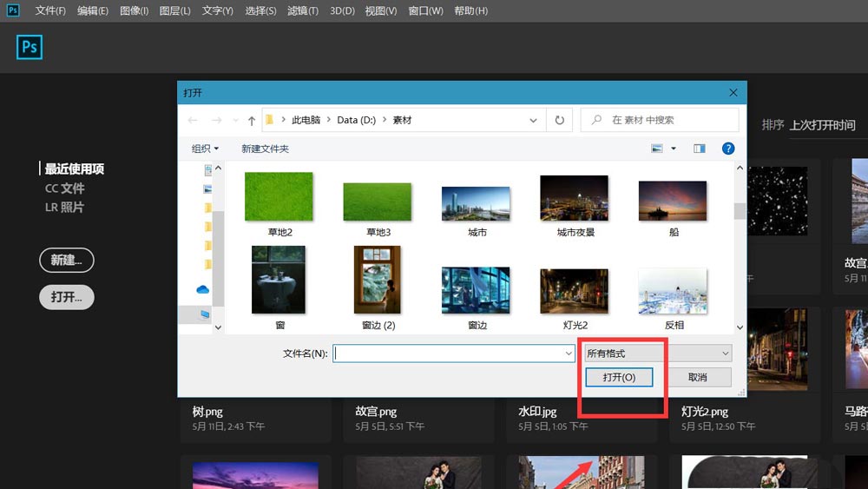Viewport: 868px width, 489px height.
Task: Select 最近使用项 in left sidebar
Action: (x=74, y=169)
